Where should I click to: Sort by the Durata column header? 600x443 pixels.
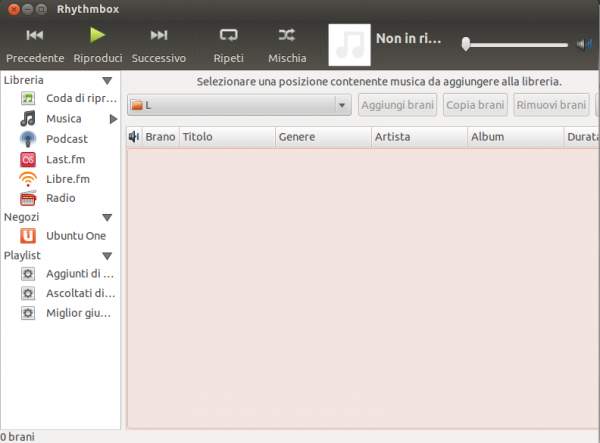pos(582,137)
